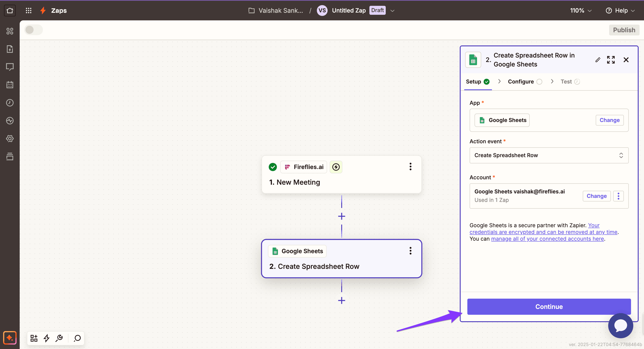Image resolution: width=644 pixels, height=349 pixels.
Task: Switch to the Setup tab
Action: [x=477, y=82]
